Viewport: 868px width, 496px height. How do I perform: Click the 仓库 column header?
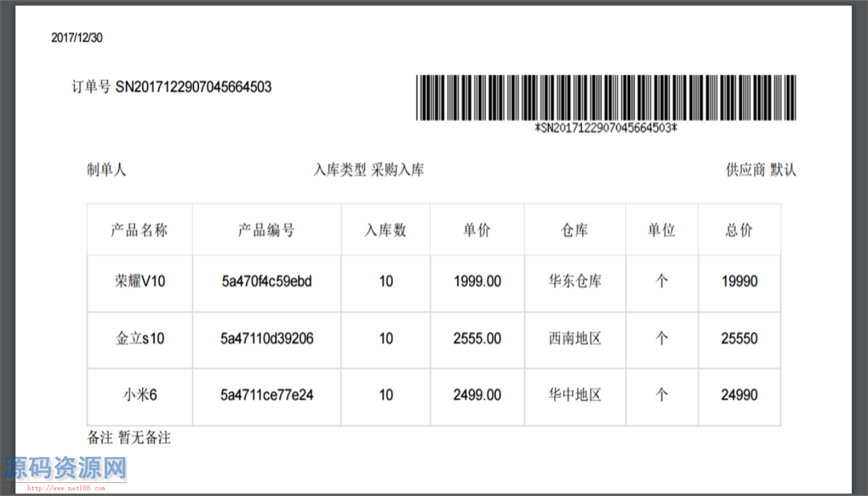[x=575, y=229]
